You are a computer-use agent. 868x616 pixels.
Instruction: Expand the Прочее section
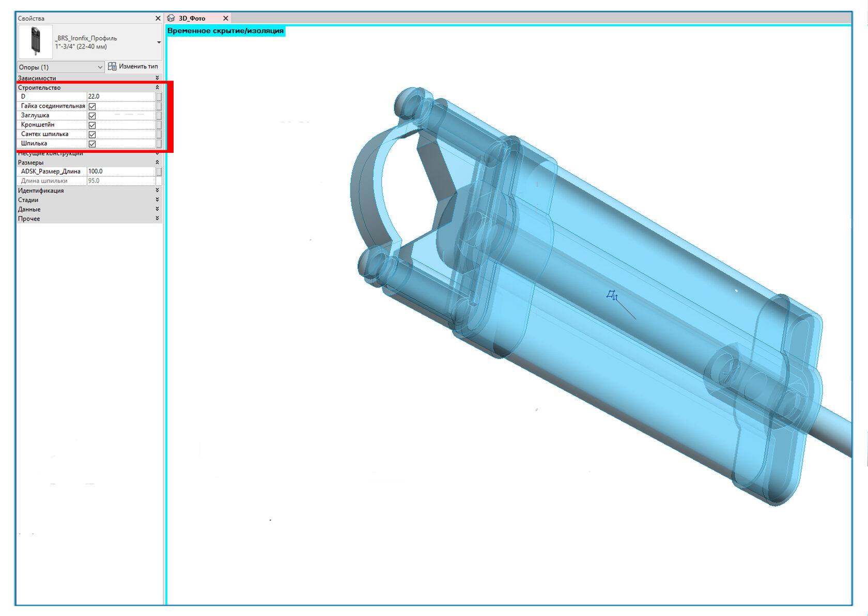(x=157, y=218)
